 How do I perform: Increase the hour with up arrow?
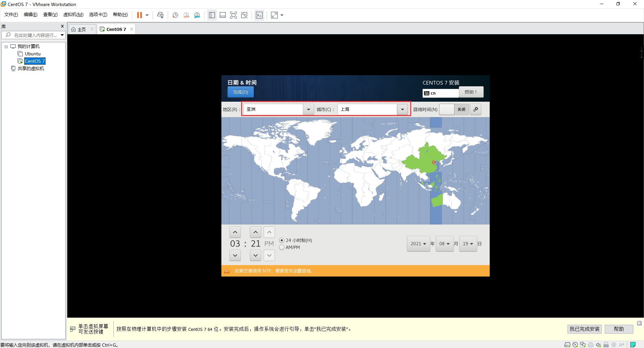[x=235, y=232]
